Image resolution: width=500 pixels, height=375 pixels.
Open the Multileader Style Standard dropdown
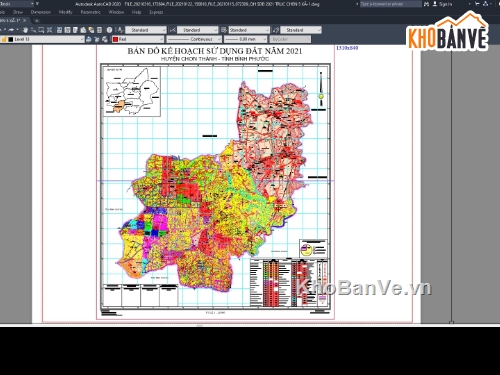click(x=301, y=30)
